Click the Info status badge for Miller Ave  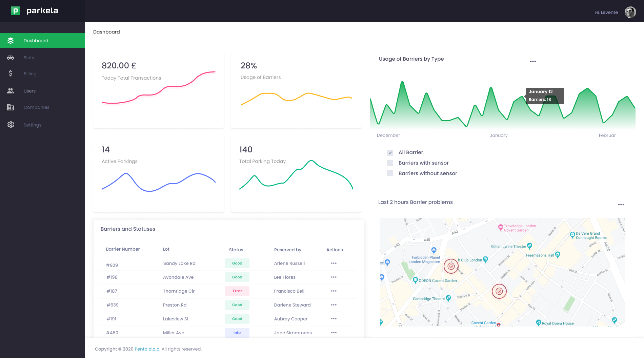tap(237, 333)
